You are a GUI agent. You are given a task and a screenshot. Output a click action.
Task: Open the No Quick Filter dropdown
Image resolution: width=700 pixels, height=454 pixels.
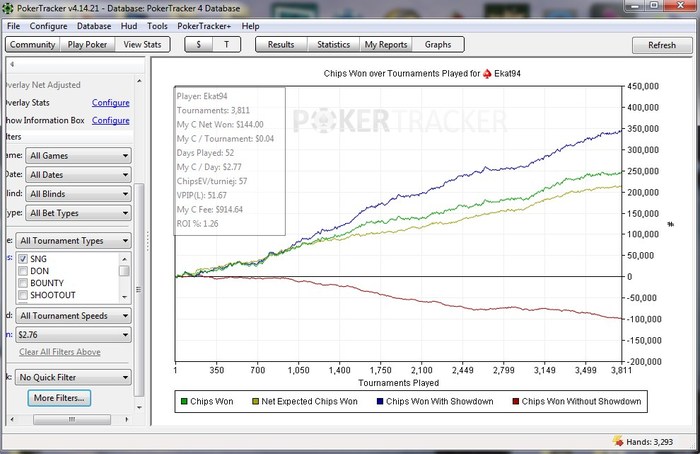click(x=74, y=378)
